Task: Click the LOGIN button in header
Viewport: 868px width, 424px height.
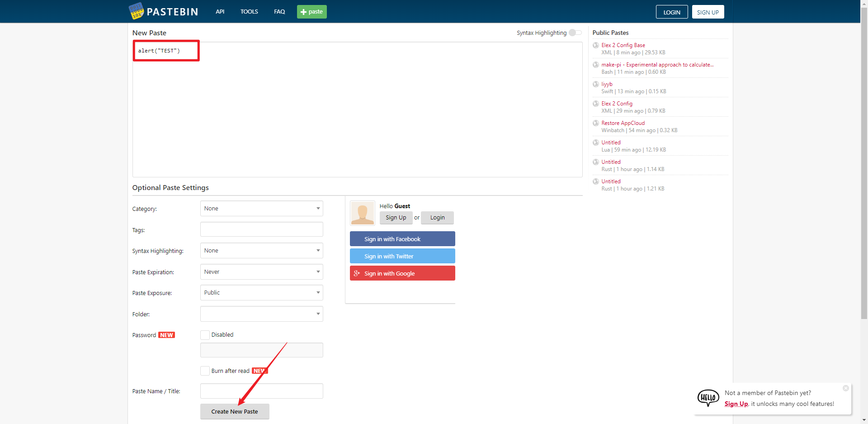Action: [672, 12]
